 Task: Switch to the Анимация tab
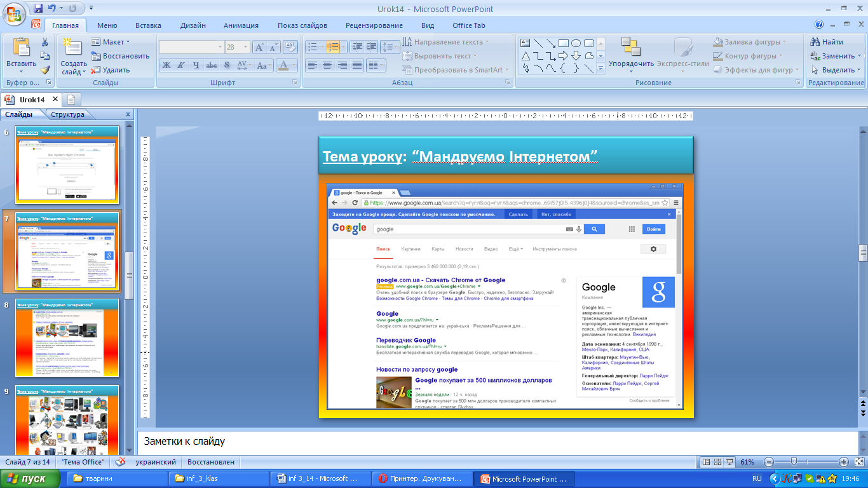click(x=241, y=25)
